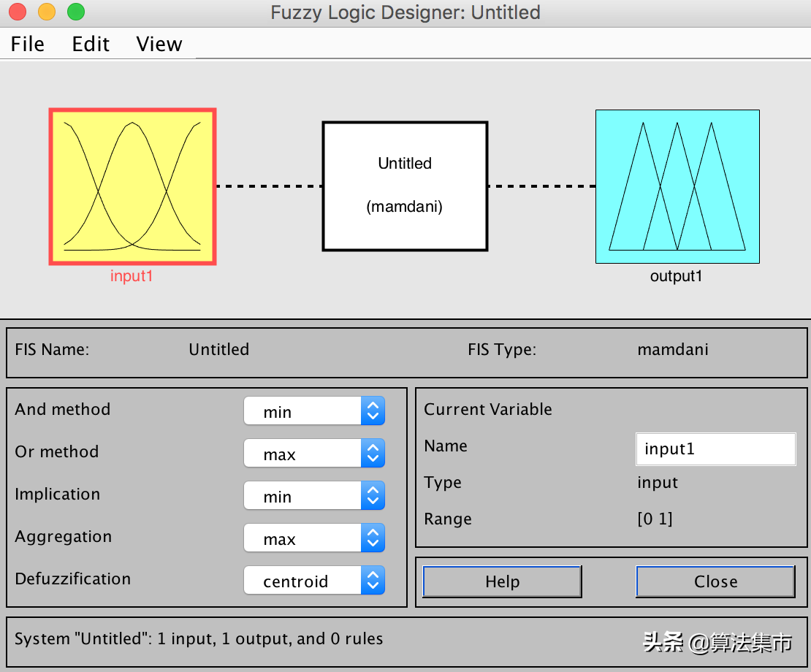Click the green zoom window button
The image size is (811, 672).
[x=76, y=12]
